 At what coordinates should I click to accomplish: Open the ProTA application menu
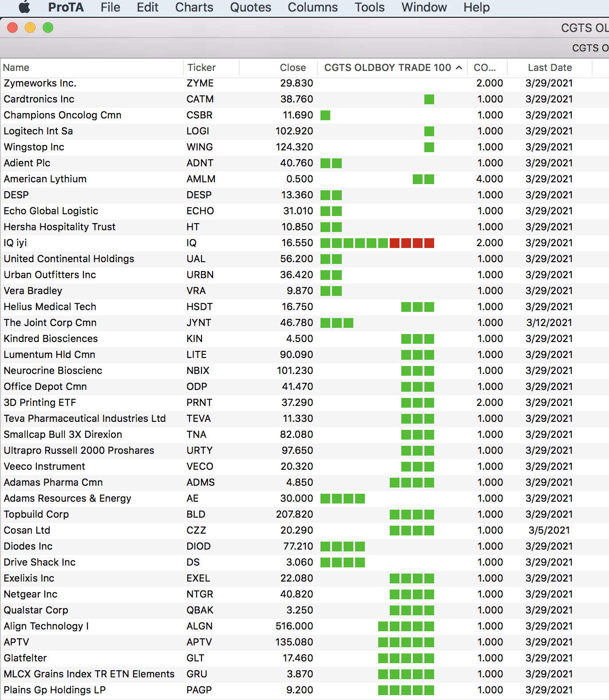[66, 7]
